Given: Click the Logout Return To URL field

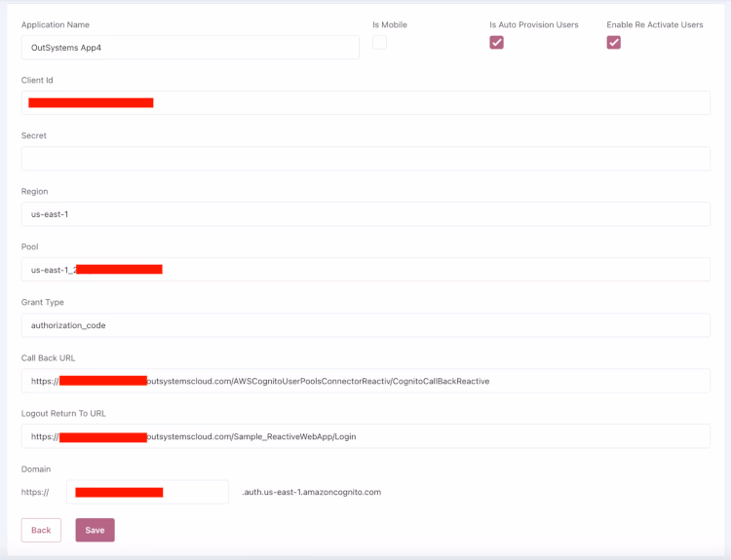Looking at the screenshot, I should click(x=365, y=436).
